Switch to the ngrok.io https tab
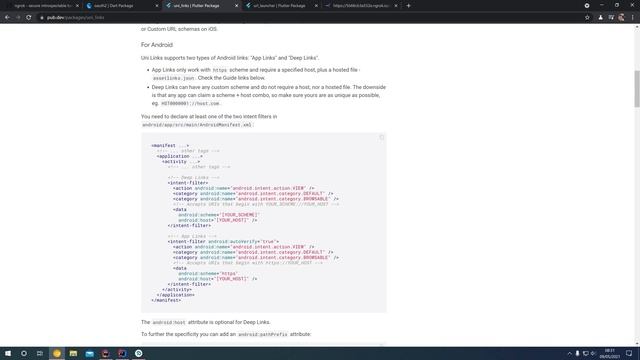640x360 pixels. 361,6
